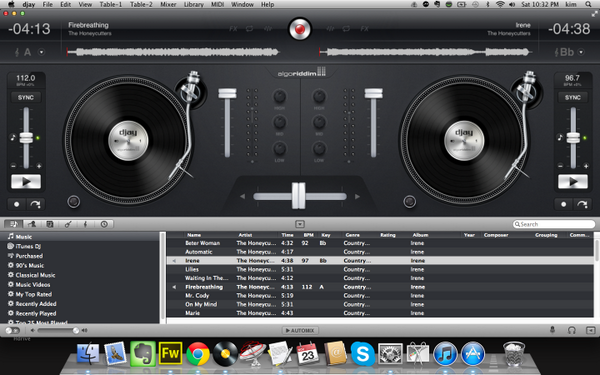600x375 pixels.
Task: Click right channel HIGH EQ knob
Action: [x=319, y=96]
